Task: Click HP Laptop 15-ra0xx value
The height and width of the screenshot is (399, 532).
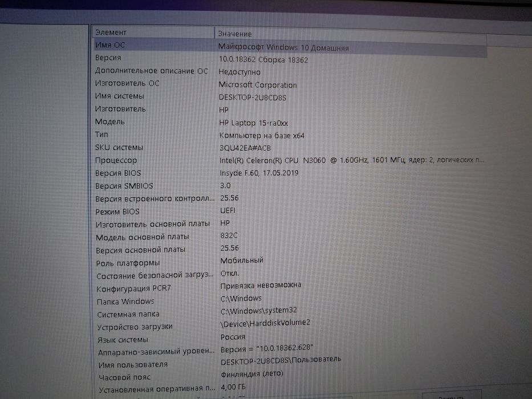Action: (x=253, y=123)
